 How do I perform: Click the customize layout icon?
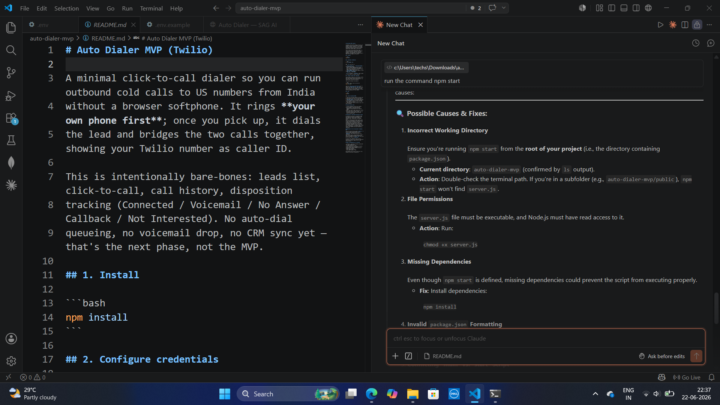click(599, 8)
